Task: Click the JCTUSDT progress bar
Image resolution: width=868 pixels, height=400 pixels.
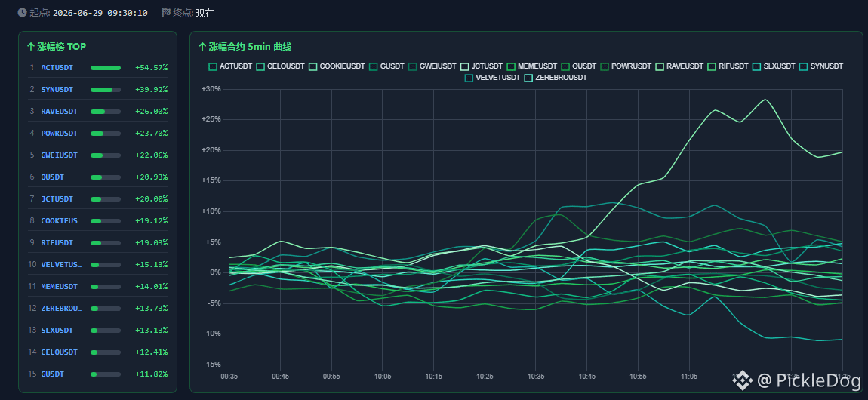Action: [105, 198]
